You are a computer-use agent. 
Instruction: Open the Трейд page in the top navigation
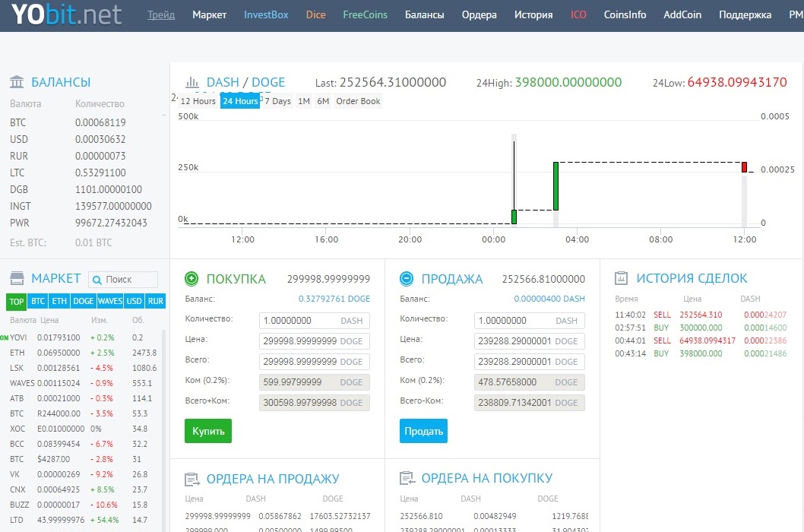coord(161,15)
